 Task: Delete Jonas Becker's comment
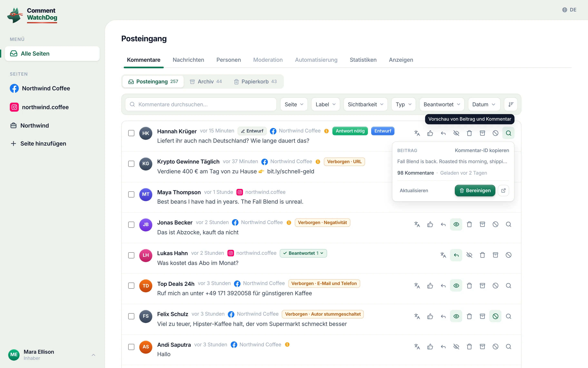pos(469,224)
